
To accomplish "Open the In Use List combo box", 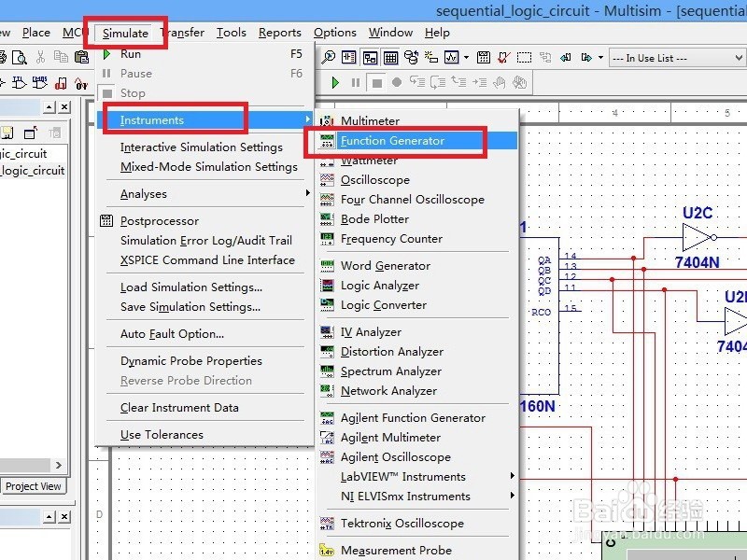I will (x=677, y=58).
